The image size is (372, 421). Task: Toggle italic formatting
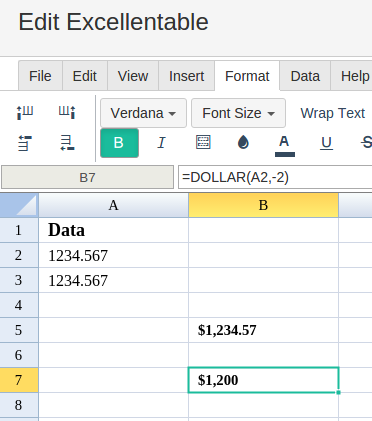point(161,143)
